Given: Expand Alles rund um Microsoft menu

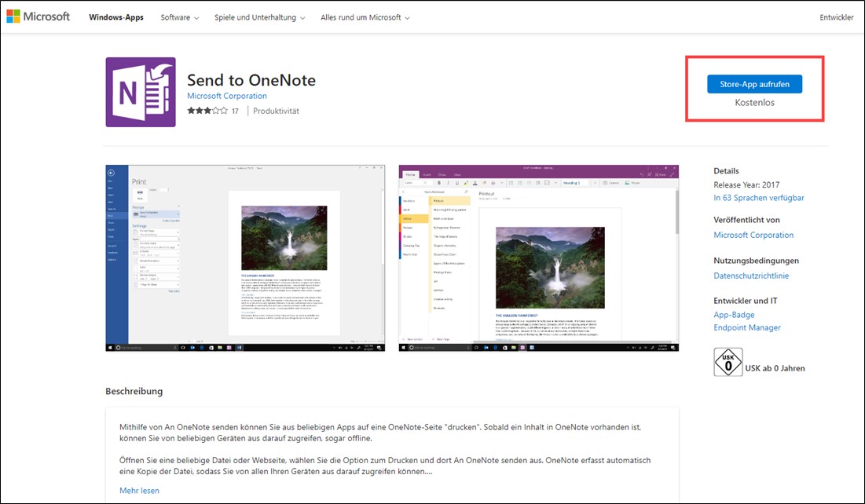Looking at the screenshot, I should 365,17.
